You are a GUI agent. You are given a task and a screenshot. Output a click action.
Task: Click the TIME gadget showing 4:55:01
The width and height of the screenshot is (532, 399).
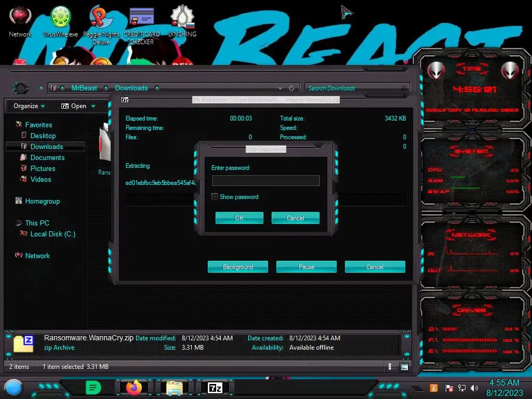pos(474,89)
